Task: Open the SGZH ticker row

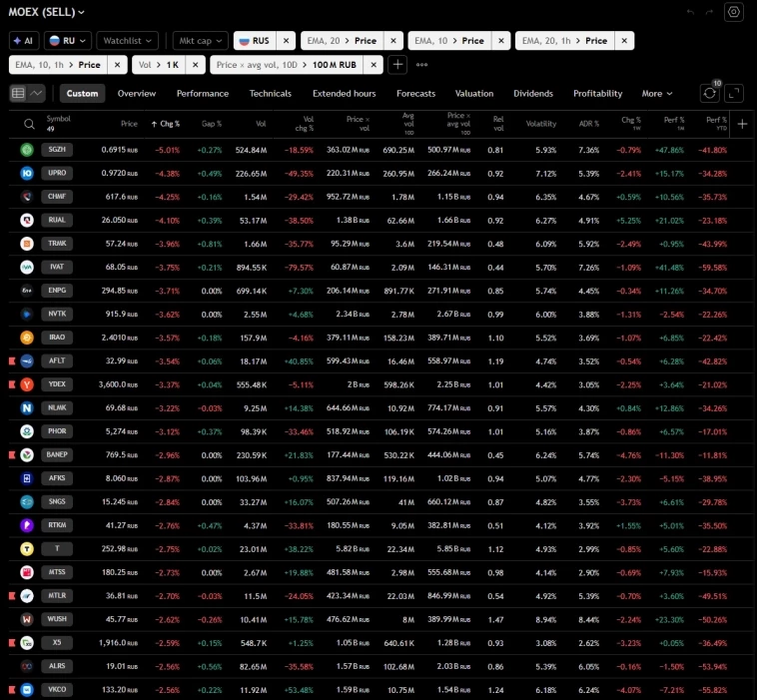Action: click(x=57, y=150)
